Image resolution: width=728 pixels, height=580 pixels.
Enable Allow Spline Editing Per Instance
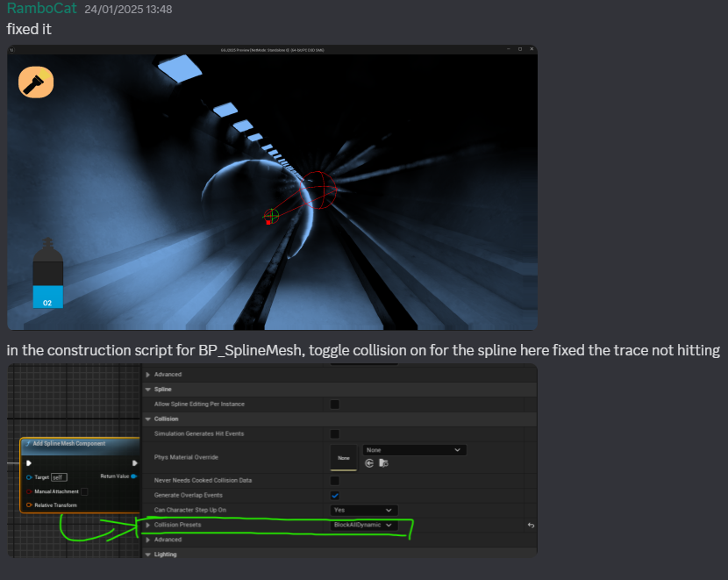[334, 405]
